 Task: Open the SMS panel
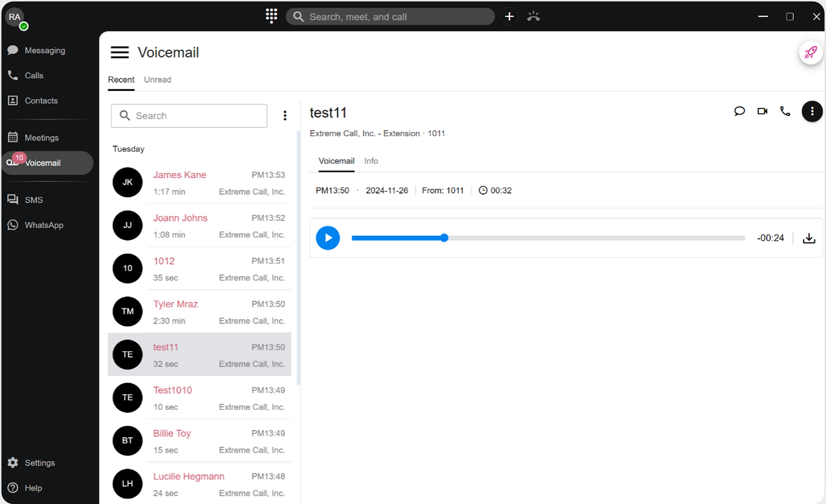34,200
